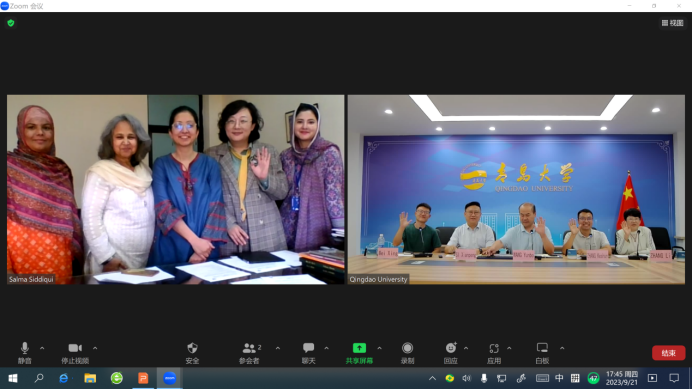Expand audio options arrow beside mute
This screenshot has width=693, height=390.
tap(42, 348)
